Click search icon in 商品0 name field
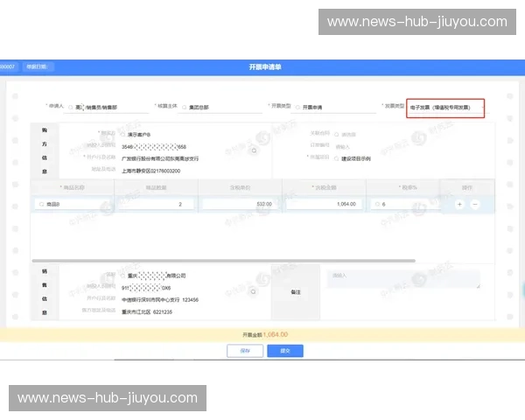Screen dimensions: 525x420 (40, 203)
